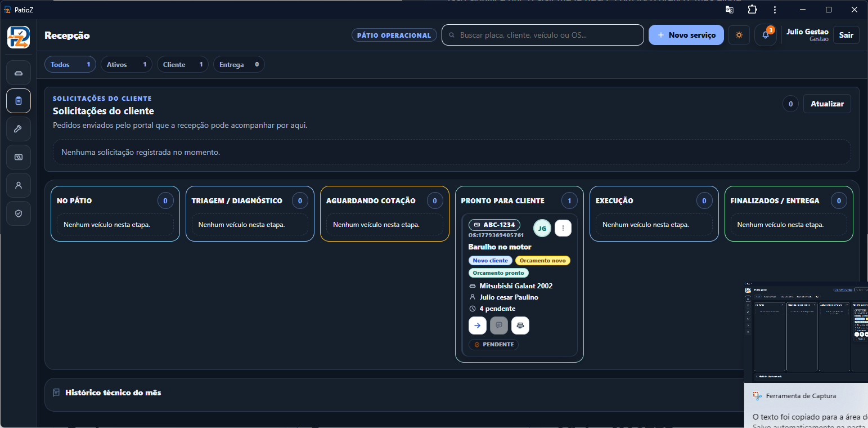Open the car icon in the left sidebar

tap(19, 73)
